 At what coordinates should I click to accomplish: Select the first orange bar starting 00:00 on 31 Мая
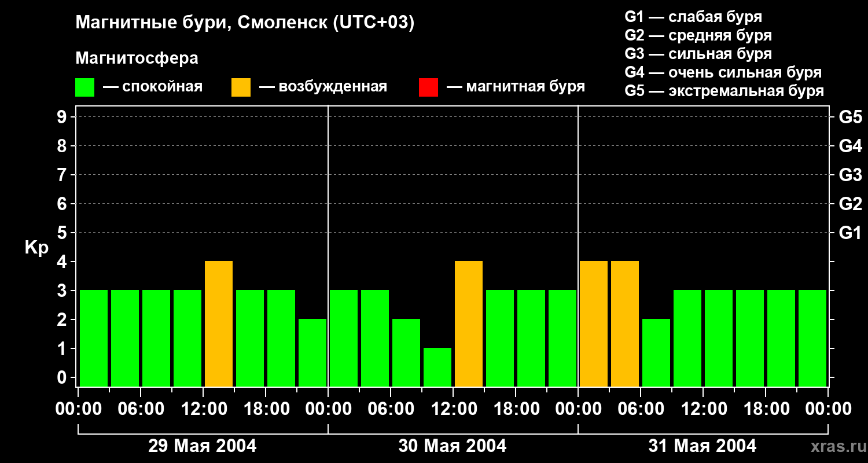click(x=594, y=324)
